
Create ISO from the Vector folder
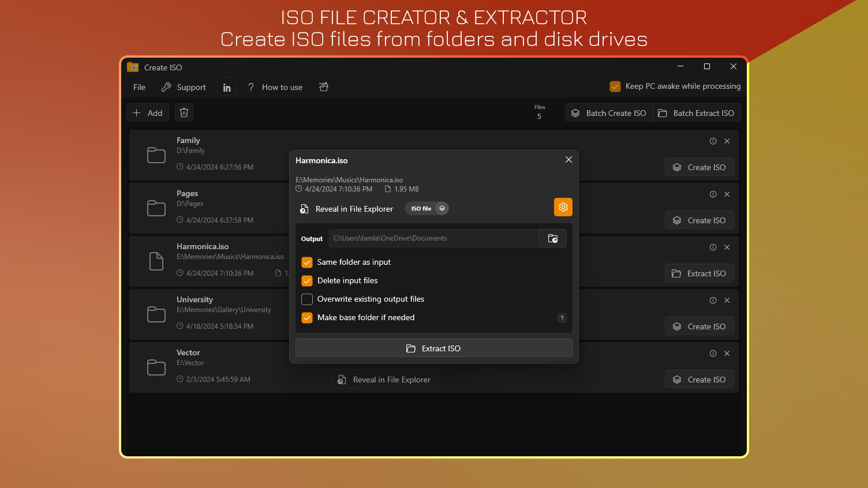[x=699, y=380]
